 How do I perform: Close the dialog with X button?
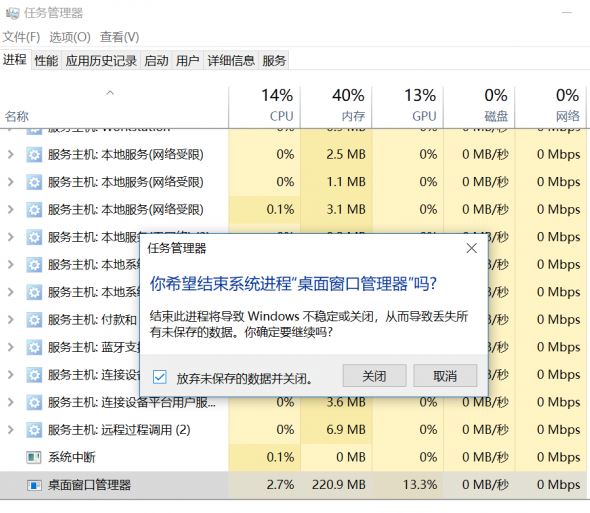[x=471, y=248]
